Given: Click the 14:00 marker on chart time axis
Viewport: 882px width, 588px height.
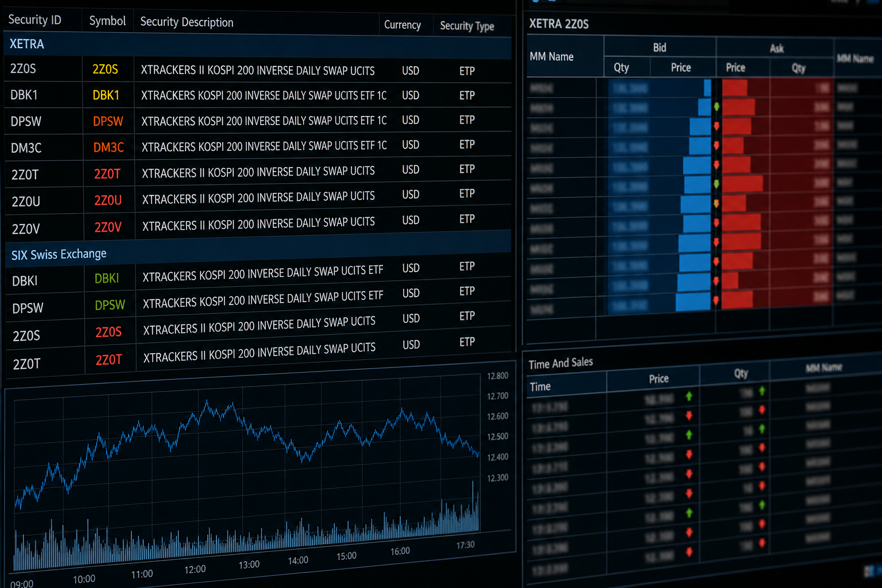Looking at the screenshot, I should [x=298, y=560].
